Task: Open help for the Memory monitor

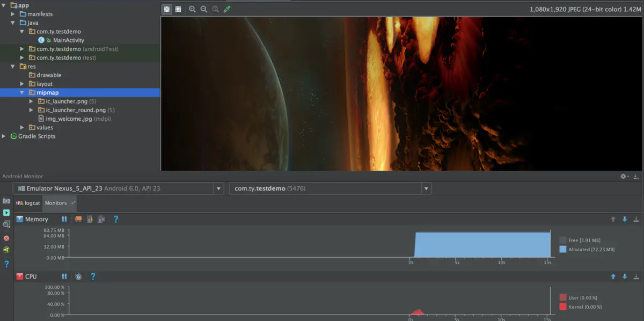Action: tap(115, 219)
